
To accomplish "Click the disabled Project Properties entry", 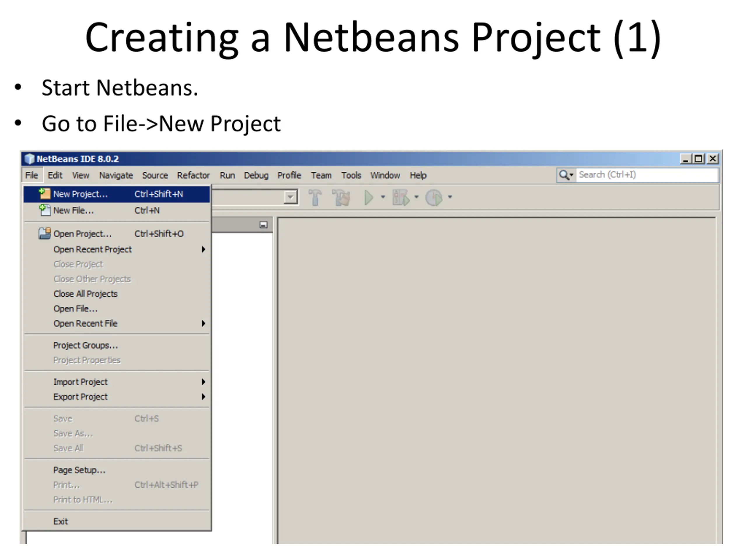I will click(x=117, y=360).
